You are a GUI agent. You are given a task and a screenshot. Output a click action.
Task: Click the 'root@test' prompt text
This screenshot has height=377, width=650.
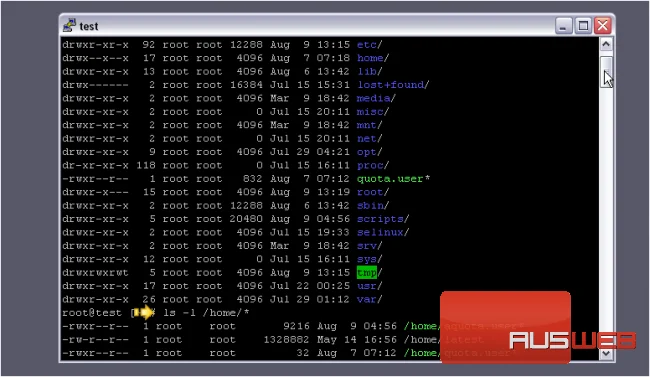pyautogui.click(x=92, y=313)
